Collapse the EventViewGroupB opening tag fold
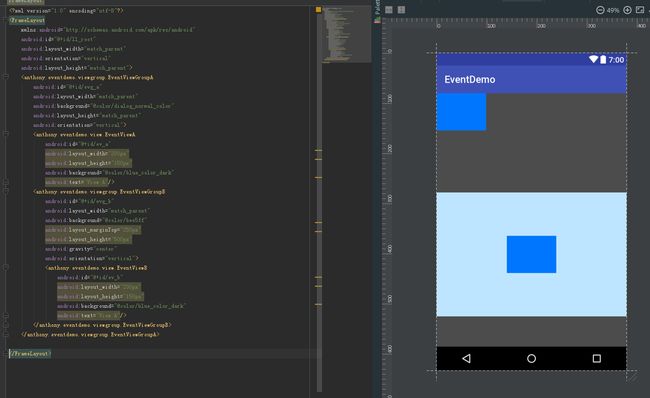The height and width of the screenshot is (398, 650). [x=6, y=191]
